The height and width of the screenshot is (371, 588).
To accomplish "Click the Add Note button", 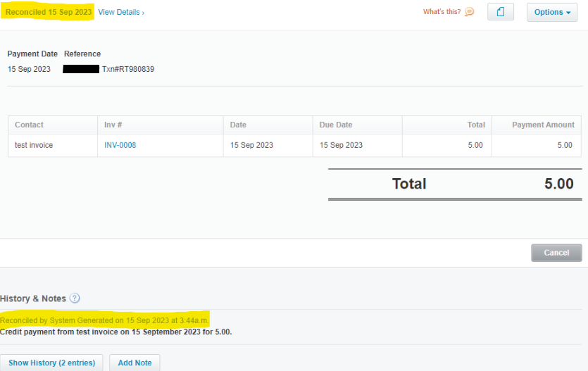I will pos(135,363).
